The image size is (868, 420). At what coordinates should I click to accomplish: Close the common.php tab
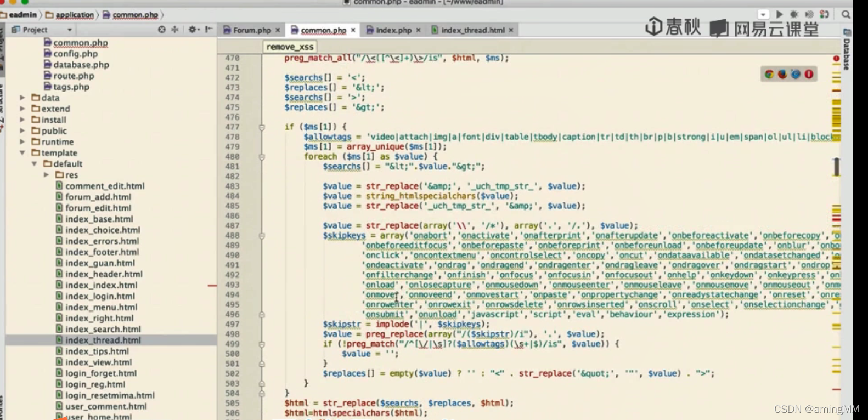(x=353, y=30)
